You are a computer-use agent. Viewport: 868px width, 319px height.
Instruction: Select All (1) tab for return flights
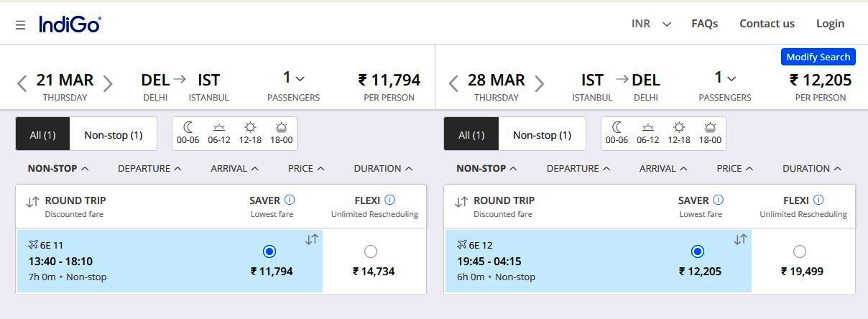click(471, 134)
